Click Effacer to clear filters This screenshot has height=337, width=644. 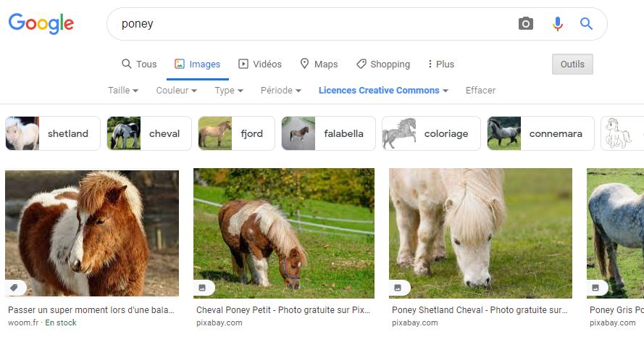pos(480,91)
